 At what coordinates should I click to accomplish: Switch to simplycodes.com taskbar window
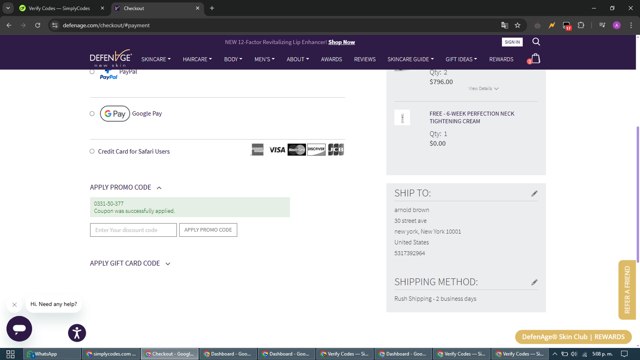111,354
